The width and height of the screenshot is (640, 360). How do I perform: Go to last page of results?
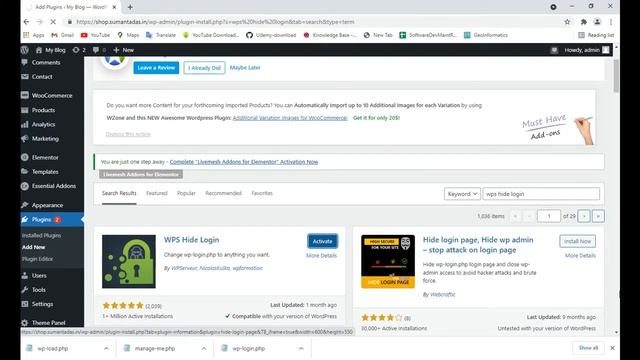(x=598, y=216)
